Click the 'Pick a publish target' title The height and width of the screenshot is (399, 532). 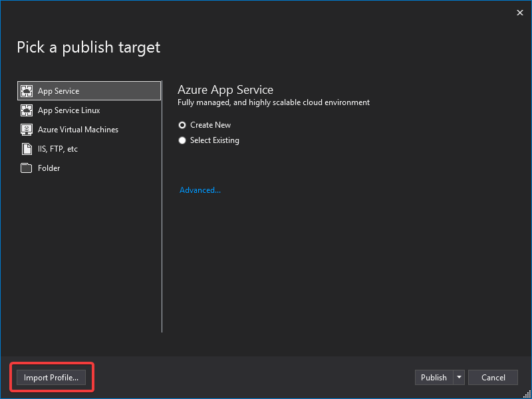click(x=88, y=47)
